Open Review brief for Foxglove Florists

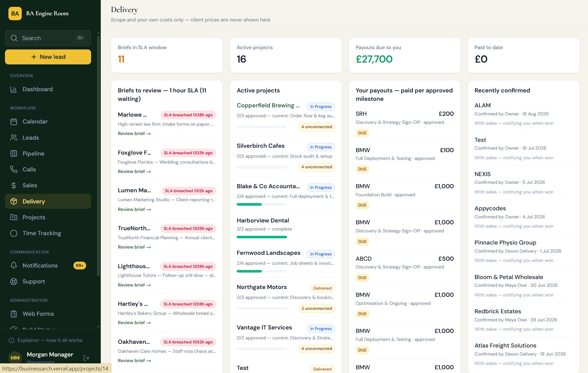[134, 171]
